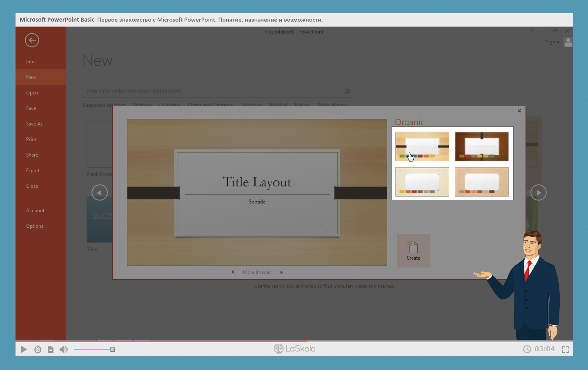The height and width of the screenshot is (370, 588).
Task: Close the Organic template preview dialog
Action: click(x=519, y=111)
